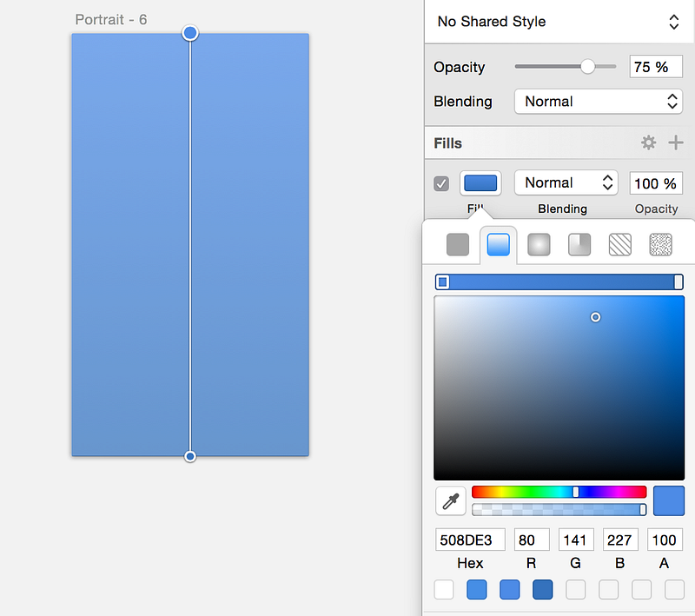This screenshot has height=616, width=695.
Task: Select the solid color fill type
Action: [x=458, y=245]
